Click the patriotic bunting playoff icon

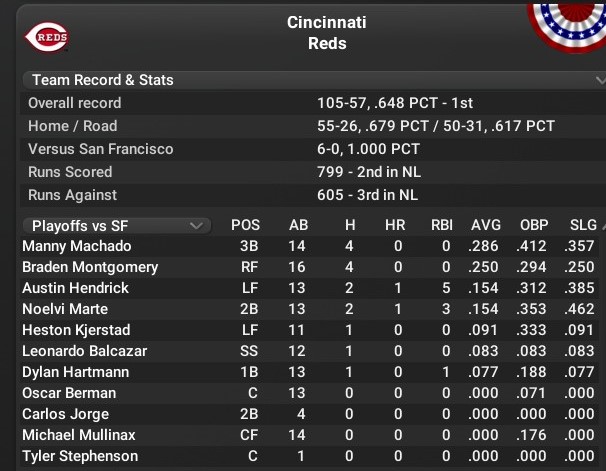click(x=566, y=24)
